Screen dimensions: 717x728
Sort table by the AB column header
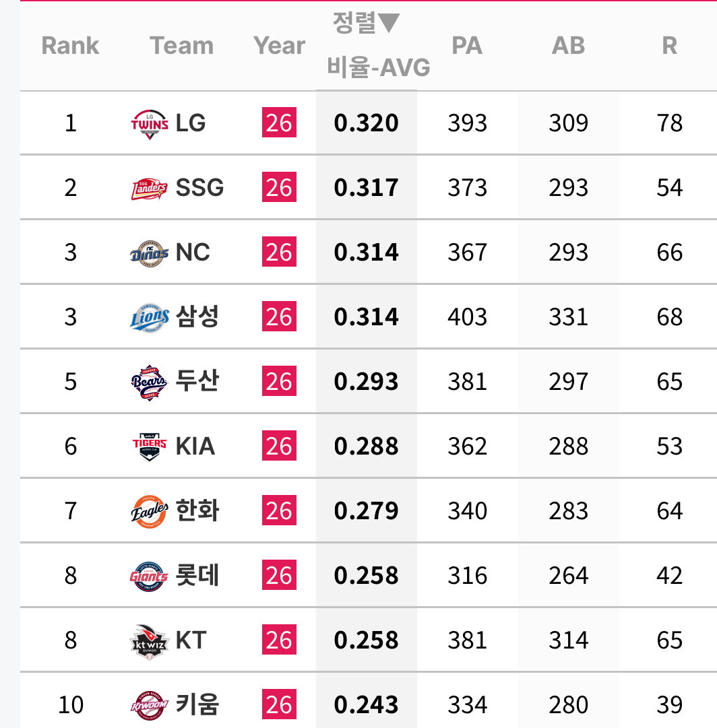click(568, 46)
